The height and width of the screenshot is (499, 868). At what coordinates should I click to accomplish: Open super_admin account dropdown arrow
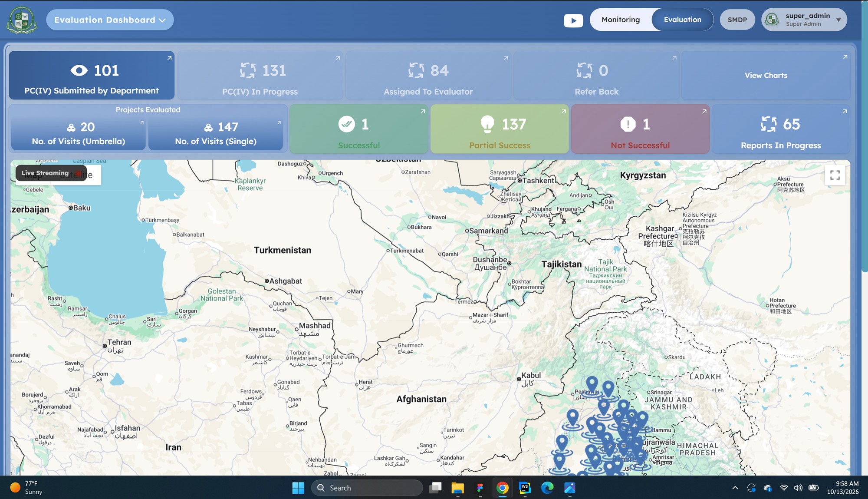(x=838, y=20)
